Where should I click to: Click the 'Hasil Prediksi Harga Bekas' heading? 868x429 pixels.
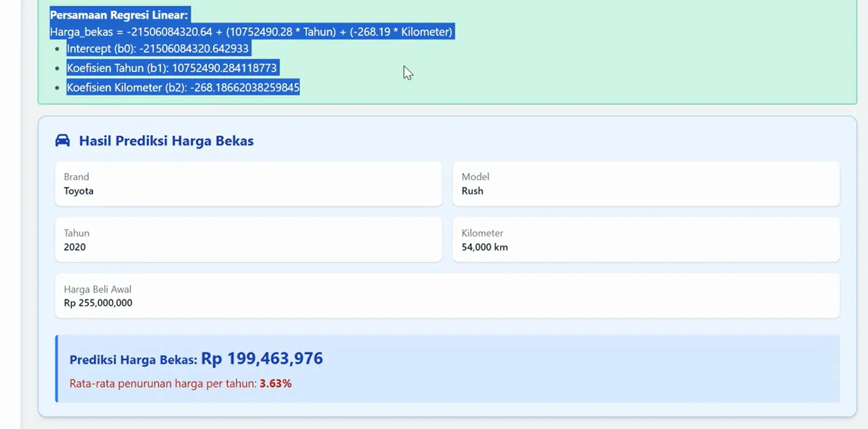pyautogui.click(x=166, y=141)
